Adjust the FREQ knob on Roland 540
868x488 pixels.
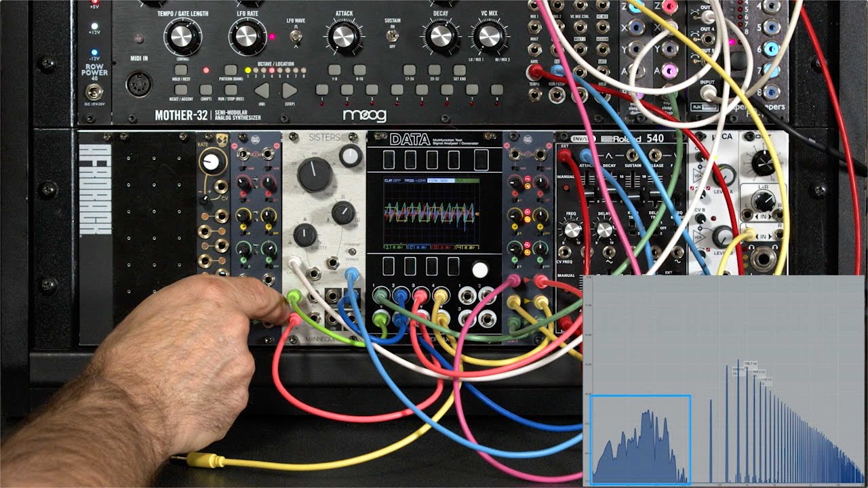(573, 230)
